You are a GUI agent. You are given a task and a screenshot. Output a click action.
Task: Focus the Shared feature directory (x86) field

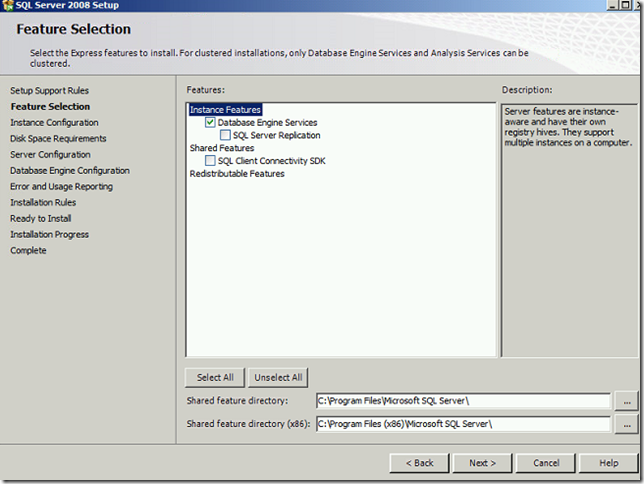(463, 424)
